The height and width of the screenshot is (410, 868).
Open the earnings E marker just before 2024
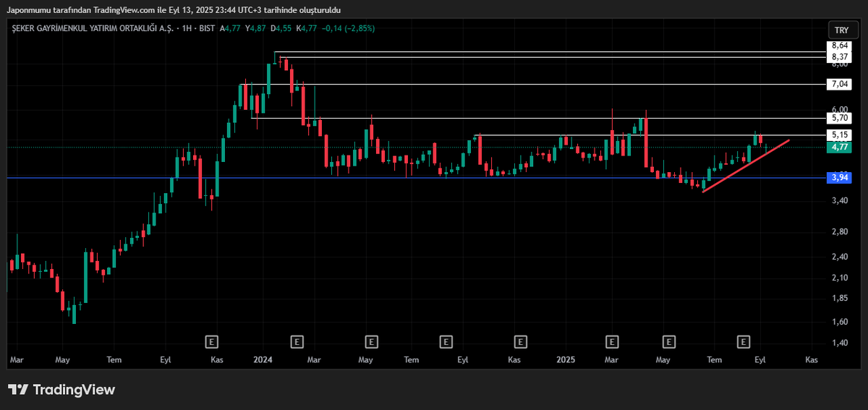click(x=212, y=341)
